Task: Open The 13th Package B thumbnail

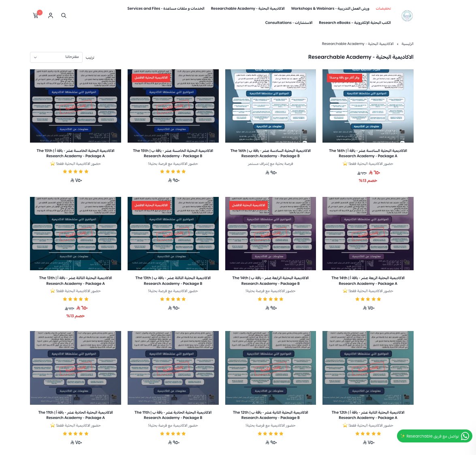Action: coord(173,233)
